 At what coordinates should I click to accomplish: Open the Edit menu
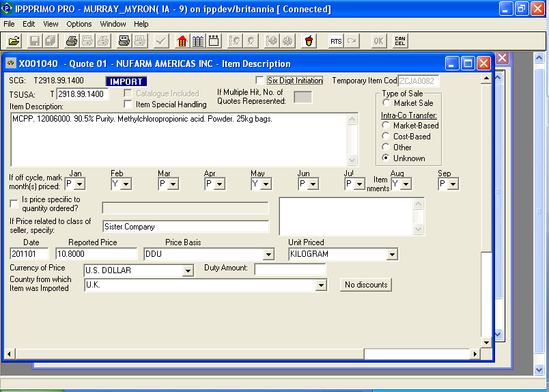point(29,24)
